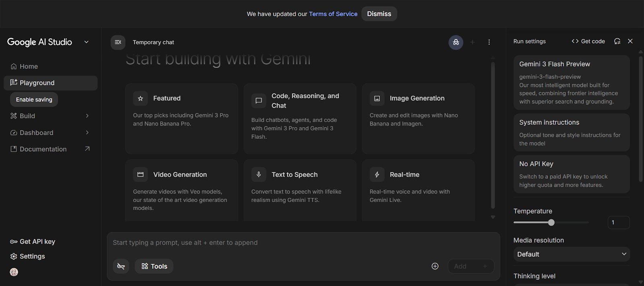Click the user avatar at bottom left

[14, 272]
